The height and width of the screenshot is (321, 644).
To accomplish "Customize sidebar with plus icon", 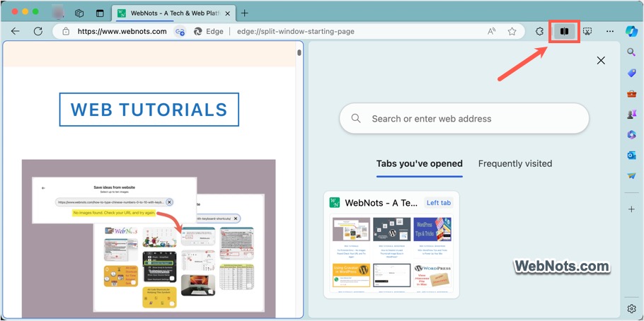I will pyautogui.click(x=632, y=209).
